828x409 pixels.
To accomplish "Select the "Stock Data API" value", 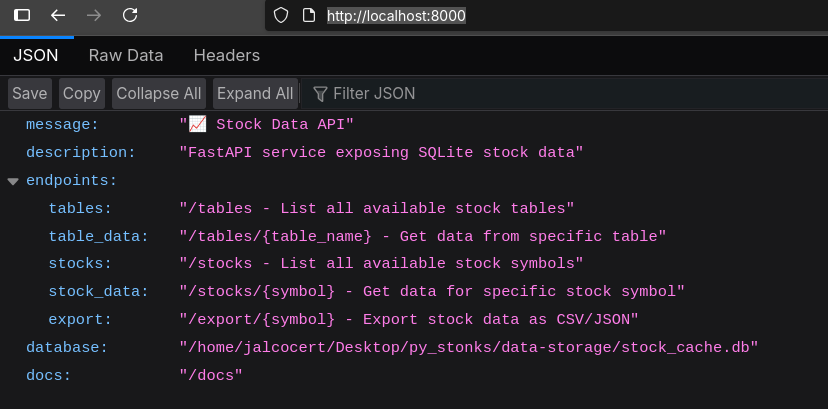I will [266, 125].
